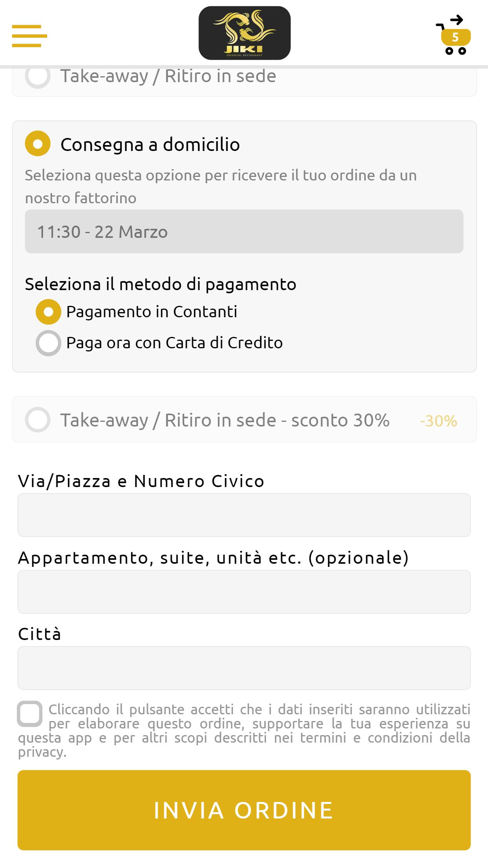Tap the INVIA ORDINE button
This screenshot has width=488, height=868.
[x=244, y=810]
